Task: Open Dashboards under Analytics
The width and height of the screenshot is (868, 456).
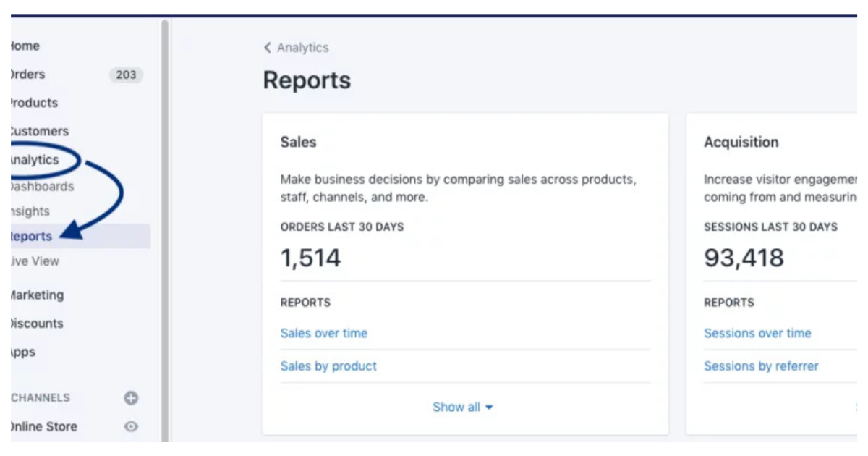Action: 41,187
